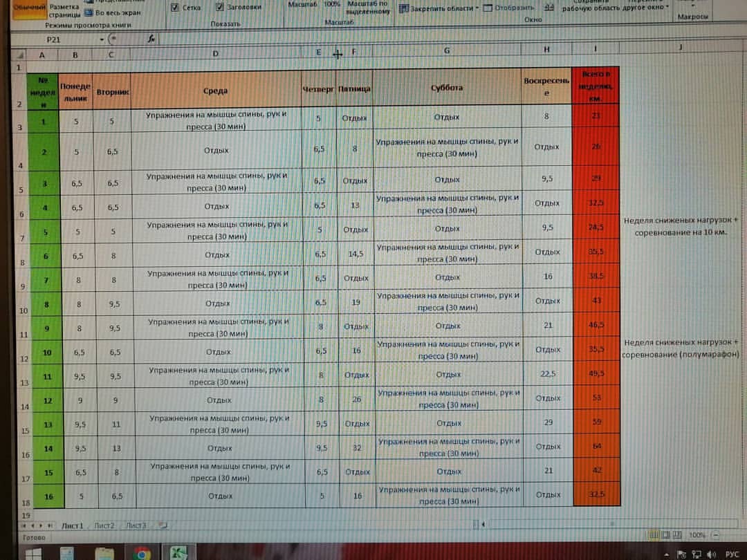Expand the Name Box dropdown arrow

pos(102,39)
